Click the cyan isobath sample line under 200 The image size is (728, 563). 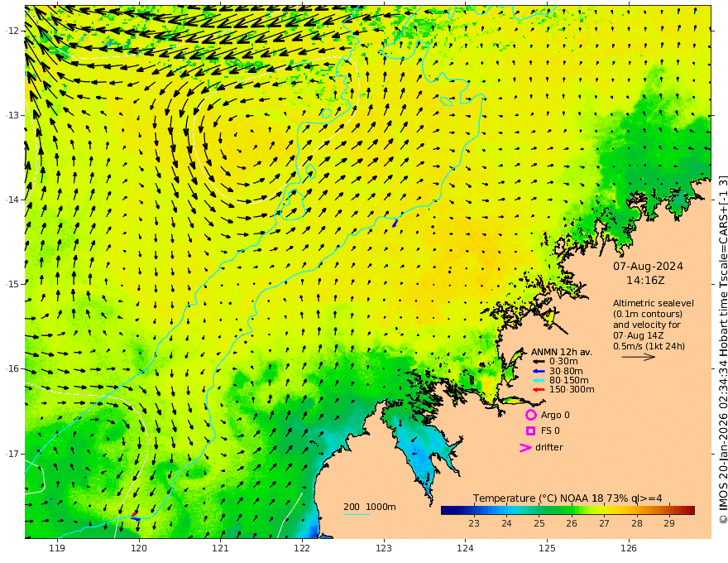(x=357, y=514)
